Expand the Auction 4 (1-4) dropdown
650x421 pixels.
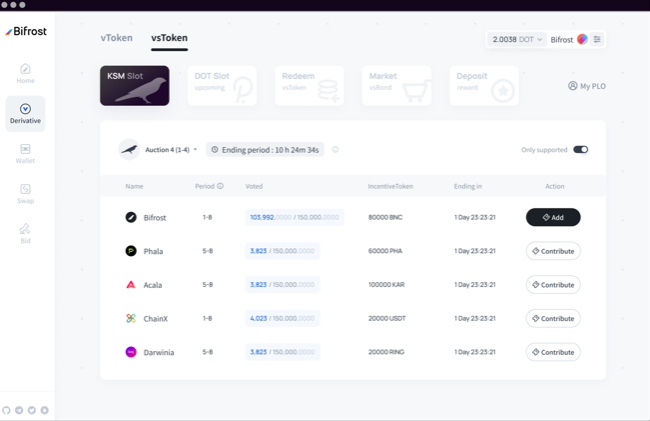[171, 150]
